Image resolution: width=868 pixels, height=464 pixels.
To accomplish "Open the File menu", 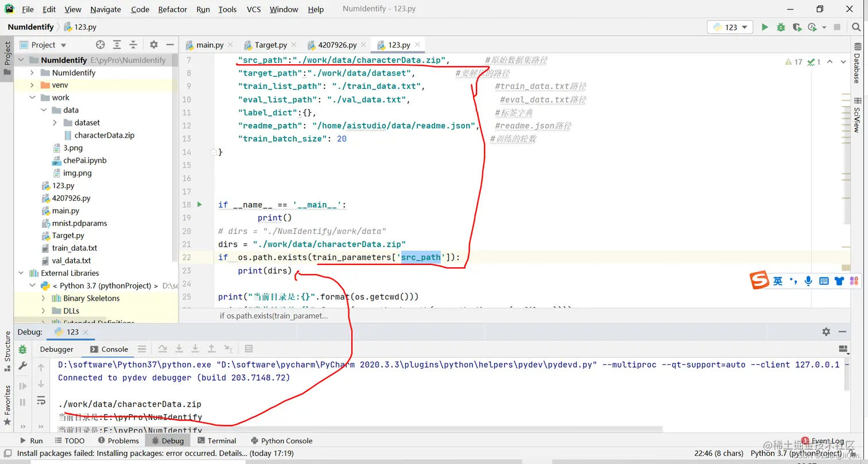I will tap(28, 9).
